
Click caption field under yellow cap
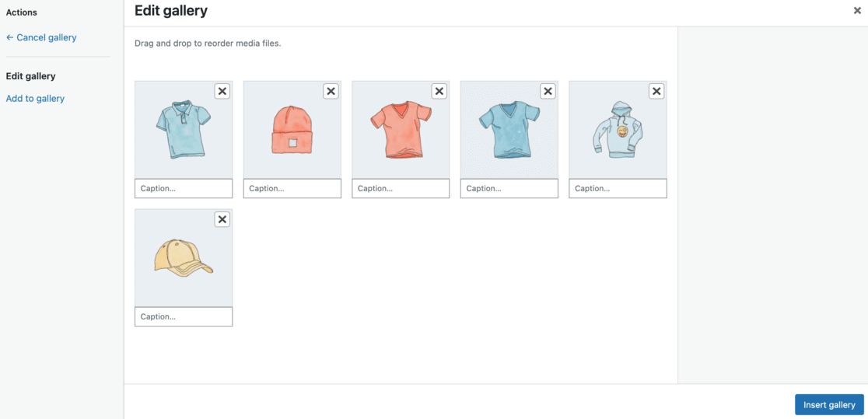tap(184, 316)
